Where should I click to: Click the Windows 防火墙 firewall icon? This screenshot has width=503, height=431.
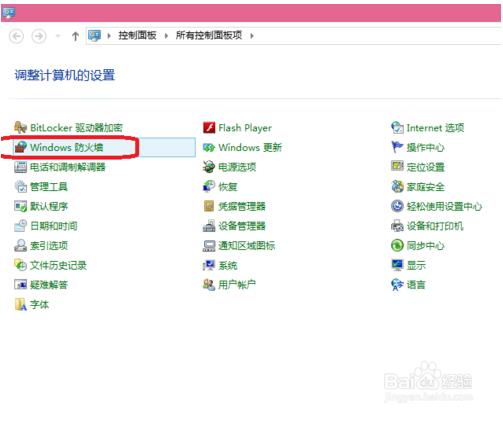click(20, 147)
